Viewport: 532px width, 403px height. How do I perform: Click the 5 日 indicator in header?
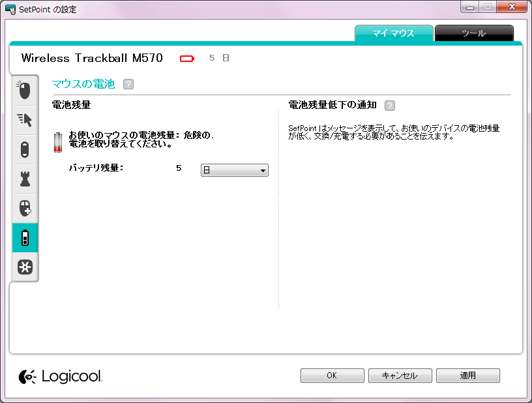[x=219, y=58]
